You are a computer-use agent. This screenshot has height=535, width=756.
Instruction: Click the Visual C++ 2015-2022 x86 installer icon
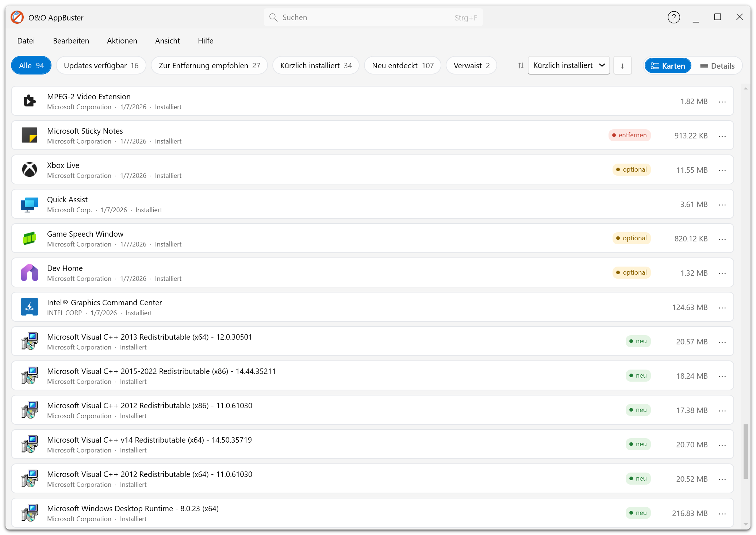tap(30, 375)
